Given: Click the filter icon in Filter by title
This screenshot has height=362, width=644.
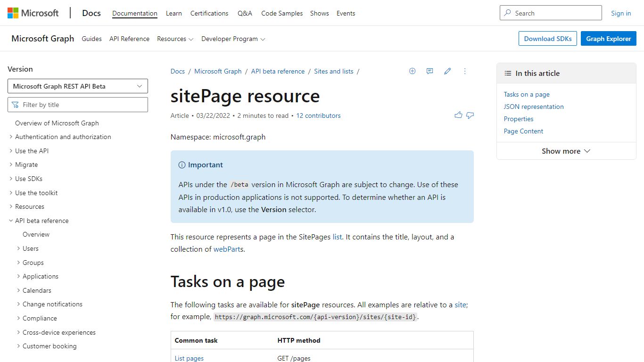Looking at the screenshot, I should point(15,105).
